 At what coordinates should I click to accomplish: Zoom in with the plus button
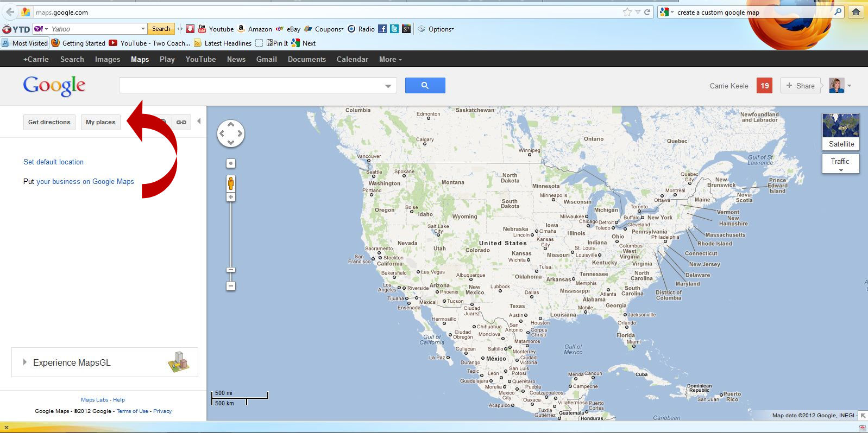[231, 198]
